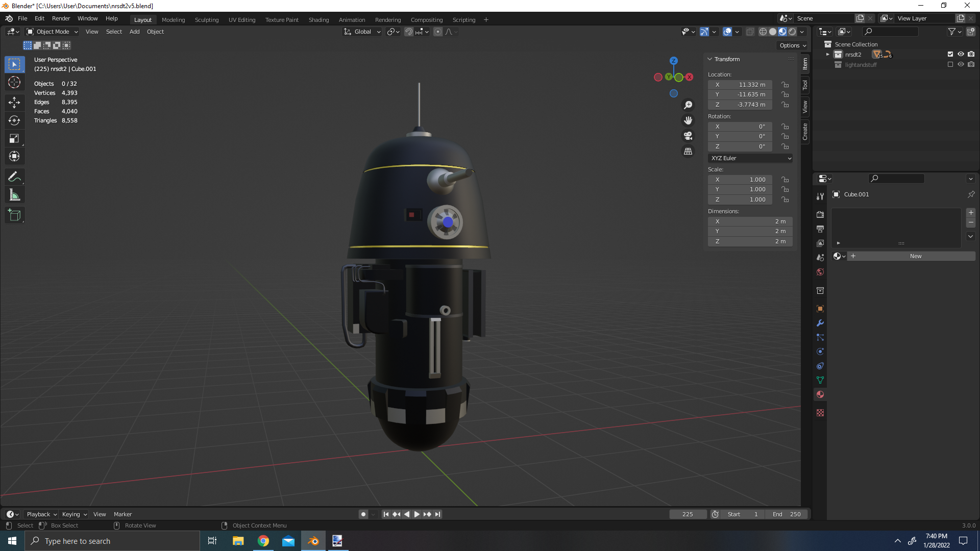Screen dimensions: 980x551
Task: Toggle X-ray view in header
Action: 750,32
